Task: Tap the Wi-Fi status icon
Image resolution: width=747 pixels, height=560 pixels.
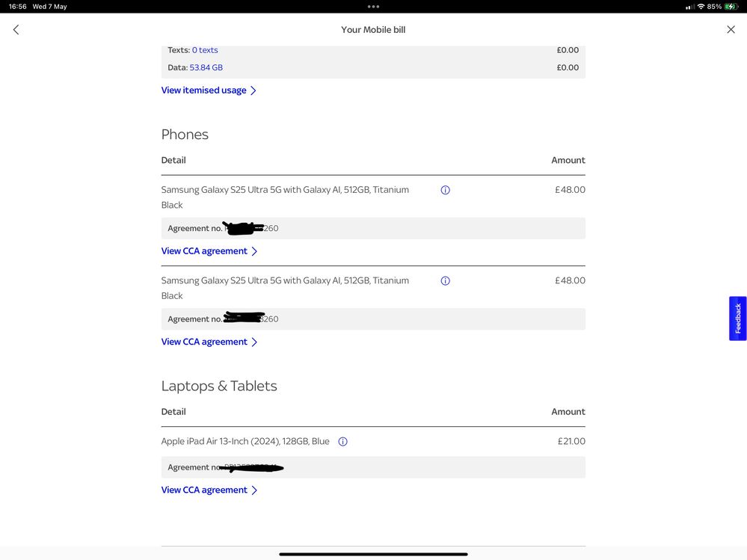Action: pyautogui.click(x=701, y=7)
